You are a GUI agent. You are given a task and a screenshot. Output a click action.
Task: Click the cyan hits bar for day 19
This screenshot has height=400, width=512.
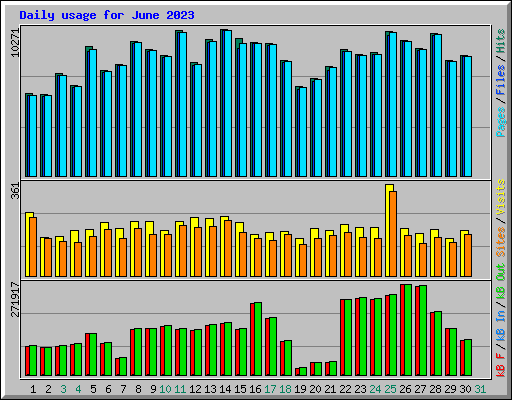coord(303,132)
